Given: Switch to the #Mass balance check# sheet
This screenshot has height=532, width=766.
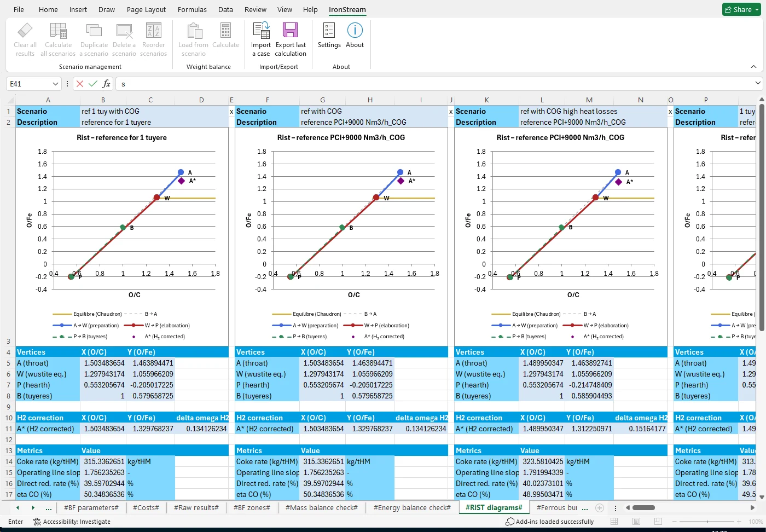Looking at the screenshot, I should (x=322, y=507).
